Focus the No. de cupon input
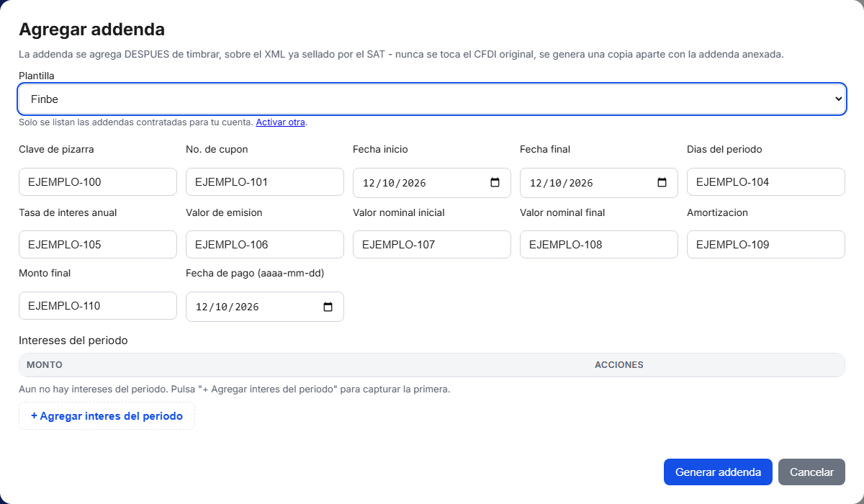 coord(265,182)
